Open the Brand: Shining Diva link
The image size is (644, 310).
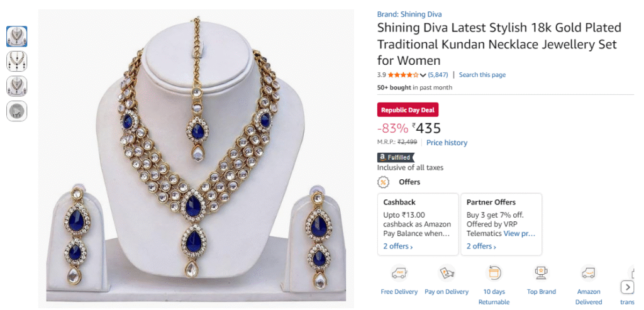(409, 14)
